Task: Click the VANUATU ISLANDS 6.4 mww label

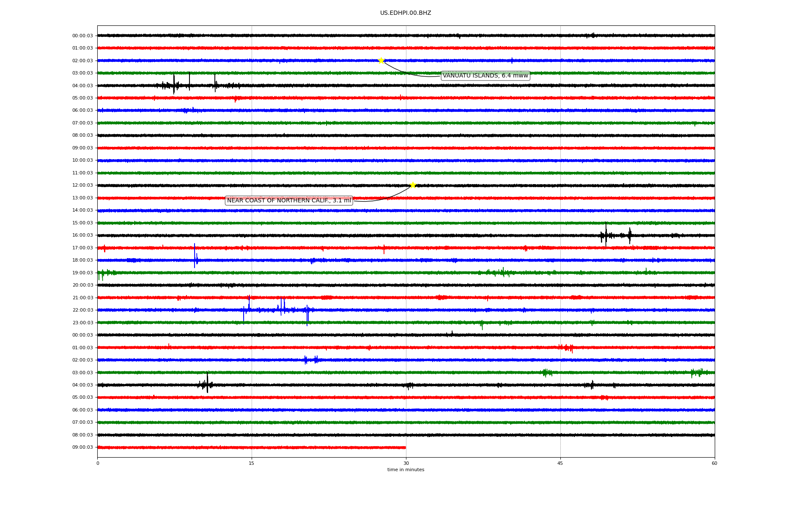Action: click(x=485, y=76)
